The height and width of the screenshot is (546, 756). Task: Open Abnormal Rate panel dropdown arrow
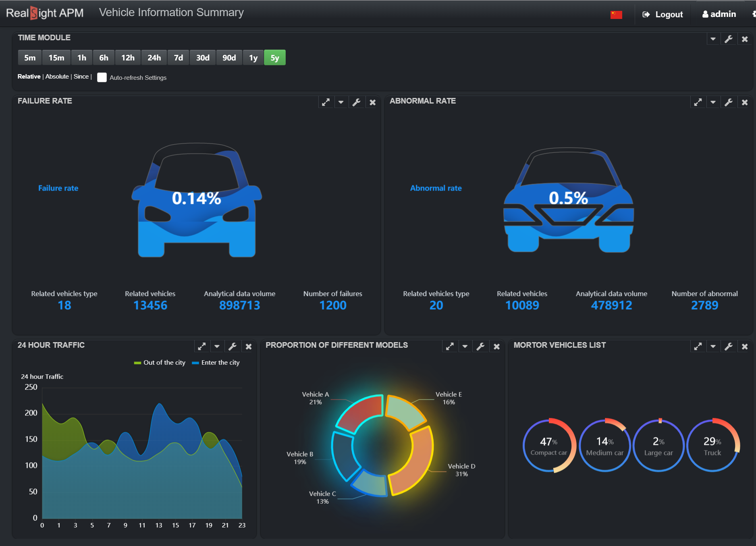click(713, 102)
